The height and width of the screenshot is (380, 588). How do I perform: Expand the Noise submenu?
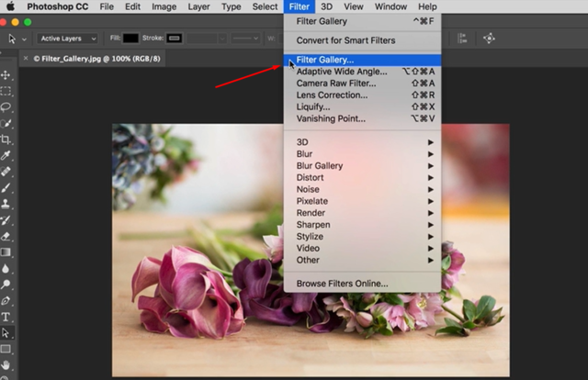pyautogui.click(x=362, y=189)
